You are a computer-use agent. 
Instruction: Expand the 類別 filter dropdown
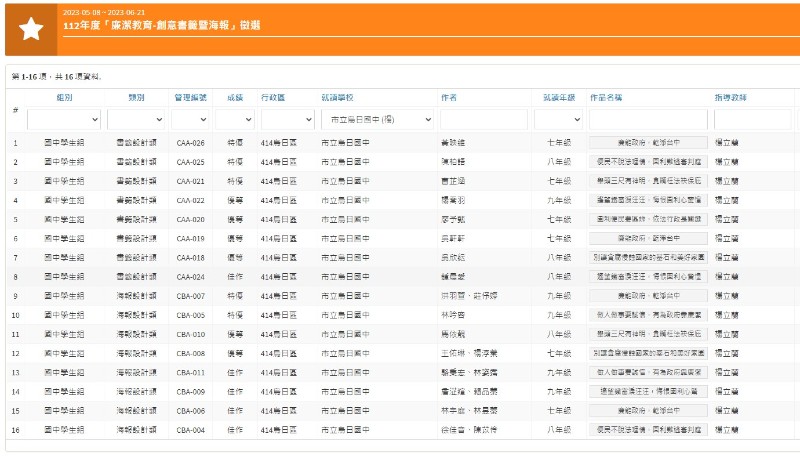tap(136, 119)
